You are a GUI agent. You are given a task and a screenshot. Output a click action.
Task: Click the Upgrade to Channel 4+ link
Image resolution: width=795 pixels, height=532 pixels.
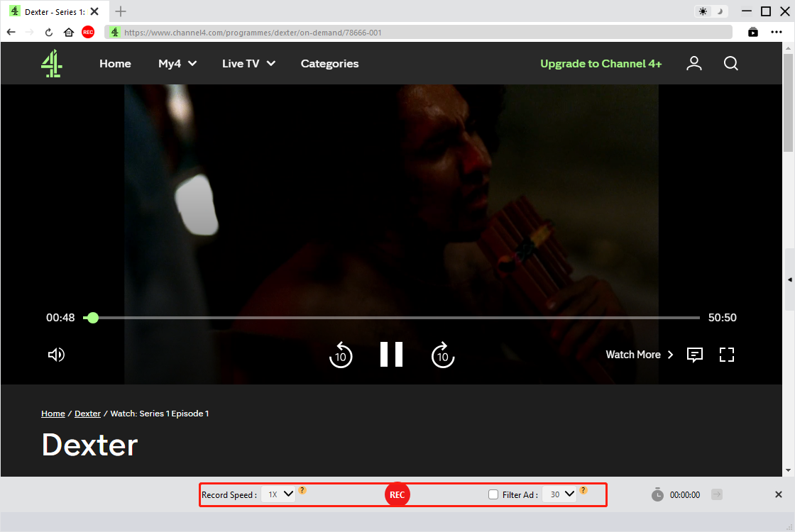tap(601, 63)
